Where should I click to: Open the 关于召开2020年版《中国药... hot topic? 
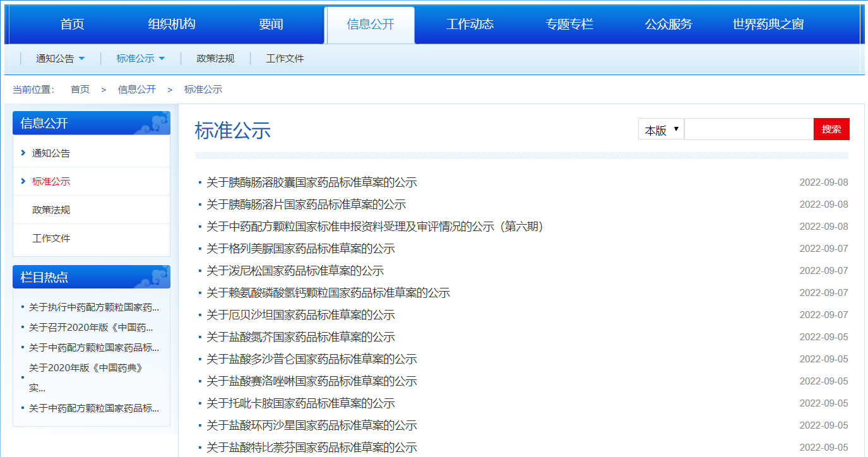point(91,328)
